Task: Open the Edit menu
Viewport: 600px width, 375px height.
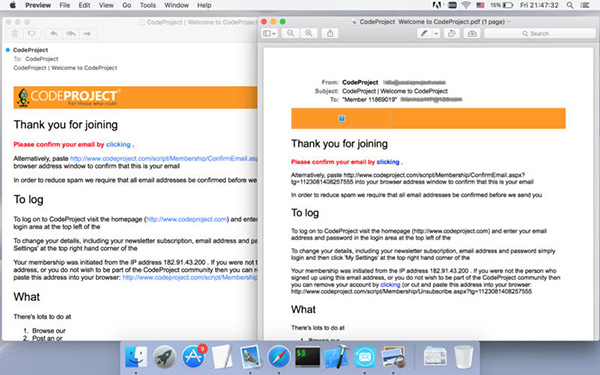Action: 84,5
